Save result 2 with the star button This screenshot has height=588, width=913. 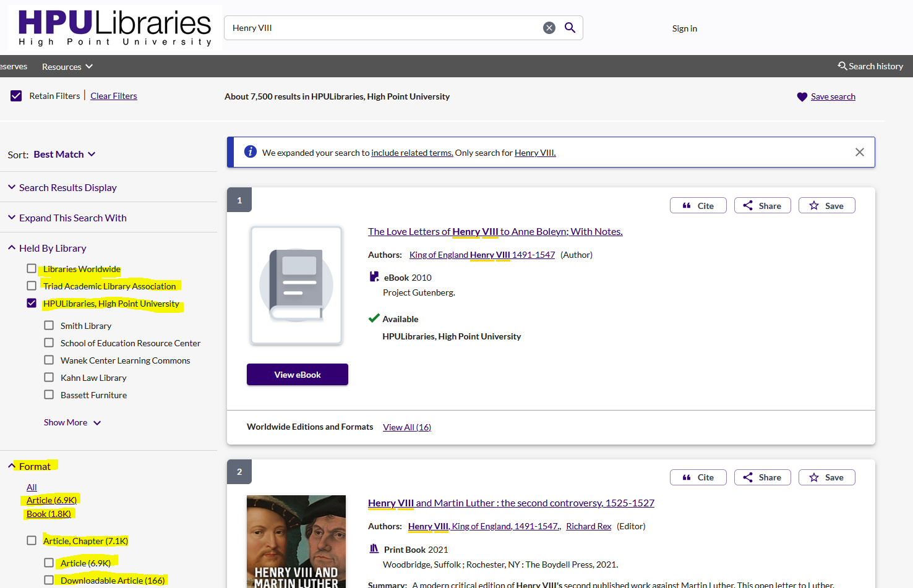point(826,477)
